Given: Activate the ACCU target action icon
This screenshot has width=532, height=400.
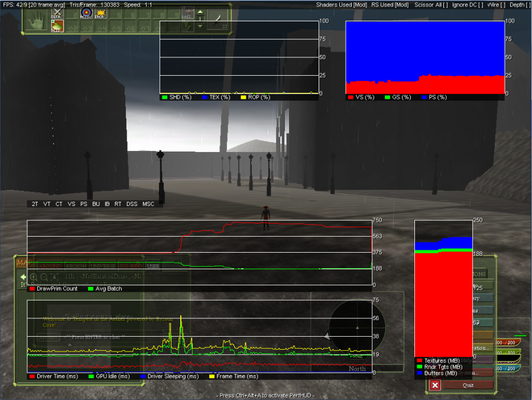Looking at the screenshot, I should pos(86,13).
